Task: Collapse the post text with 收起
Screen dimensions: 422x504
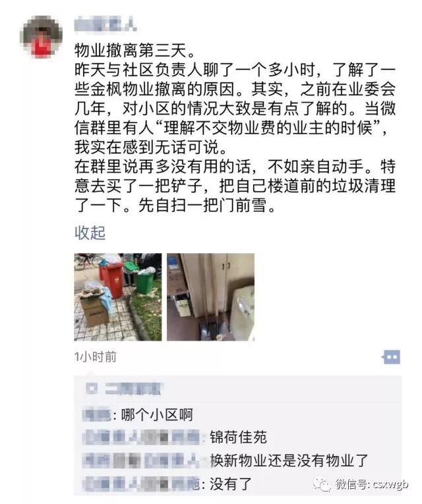Action: click(90, 233)
